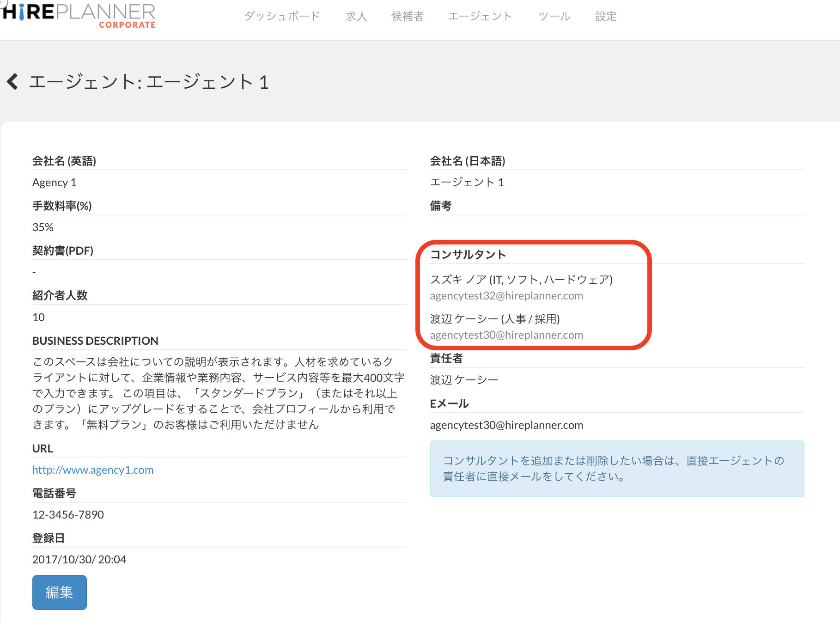
Task: Open the ツール menu
Action: pyautogui.click(x=554, y=16)
